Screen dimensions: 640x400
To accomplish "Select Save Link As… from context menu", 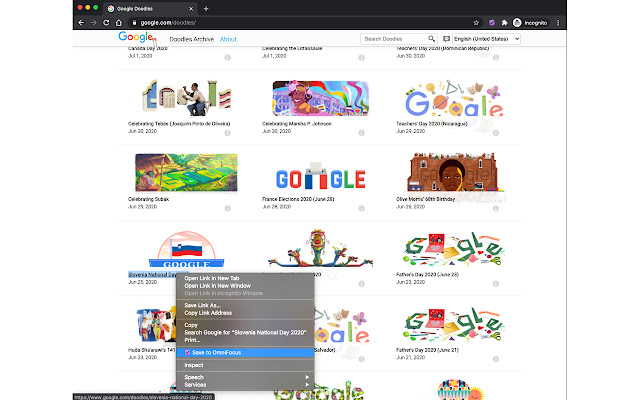I will coord(245,305).
